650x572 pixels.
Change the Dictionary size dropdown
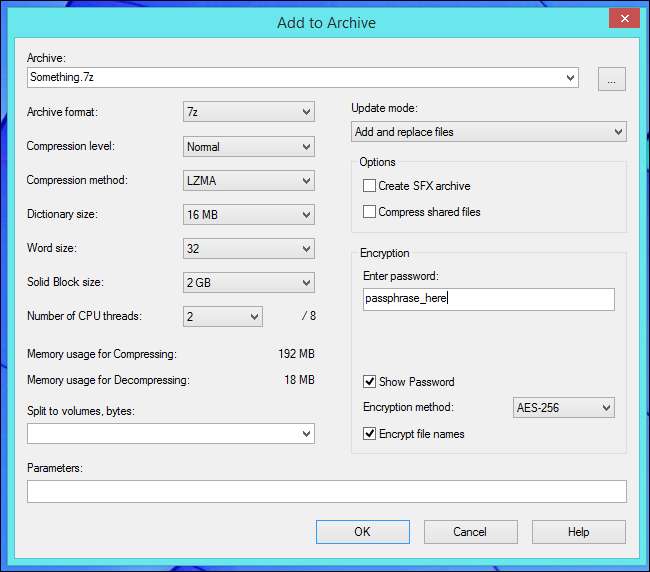coord(249,215)
